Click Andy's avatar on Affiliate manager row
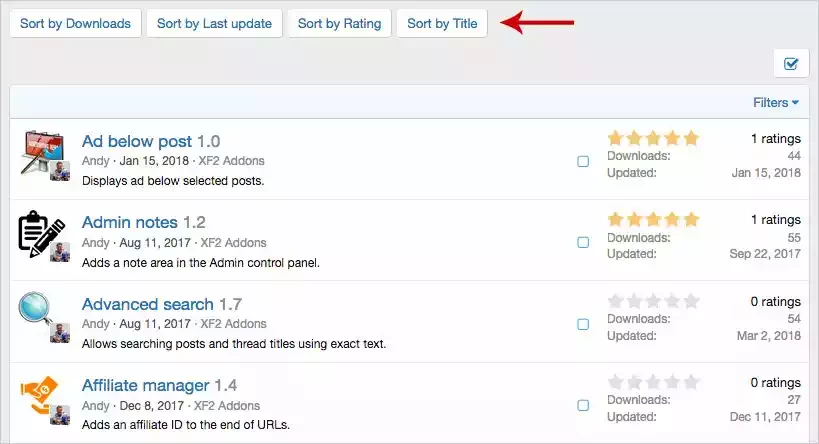Screen dimensions: 819x444 (x=60, y=415)
